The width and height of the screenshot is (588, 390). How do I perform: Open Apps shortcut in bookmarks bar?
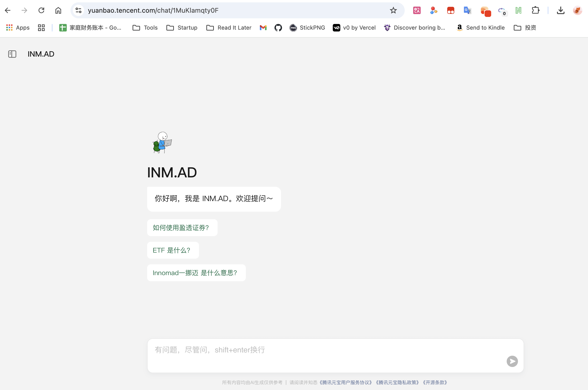(x=18, y=28)
